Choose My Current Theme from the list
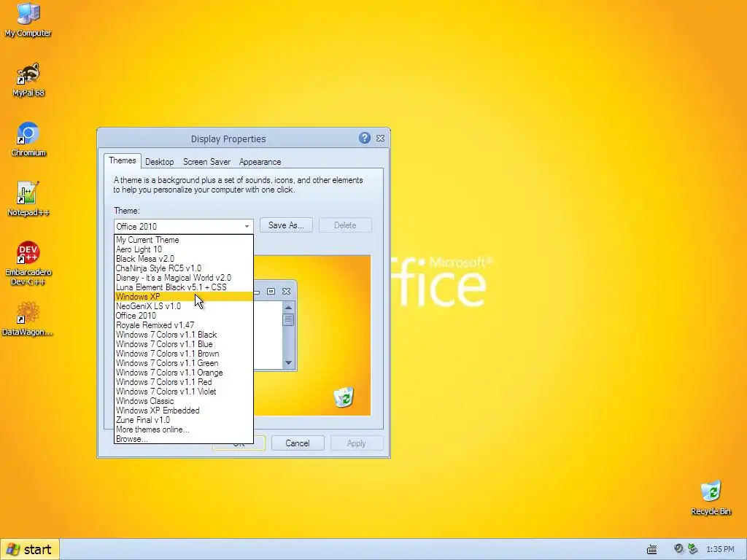747x560 pixels. (183, 240)
